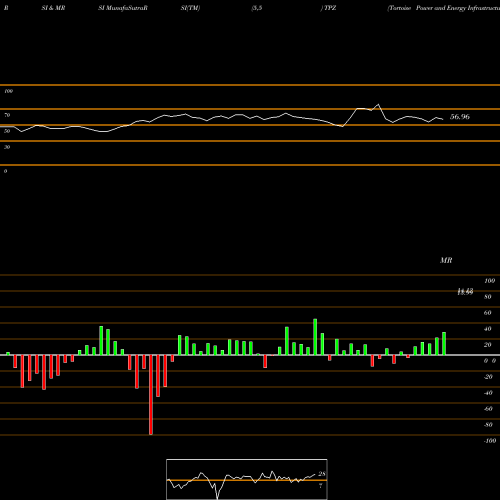Click the 30 level label on RSI axis

(x=7, y=147)
